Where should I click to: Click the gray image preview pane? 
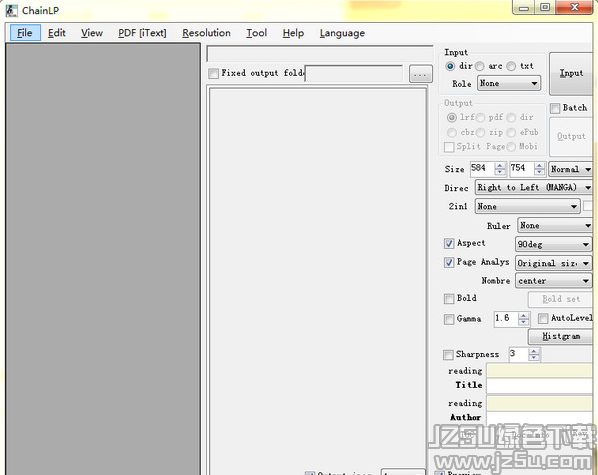[103, 259]
